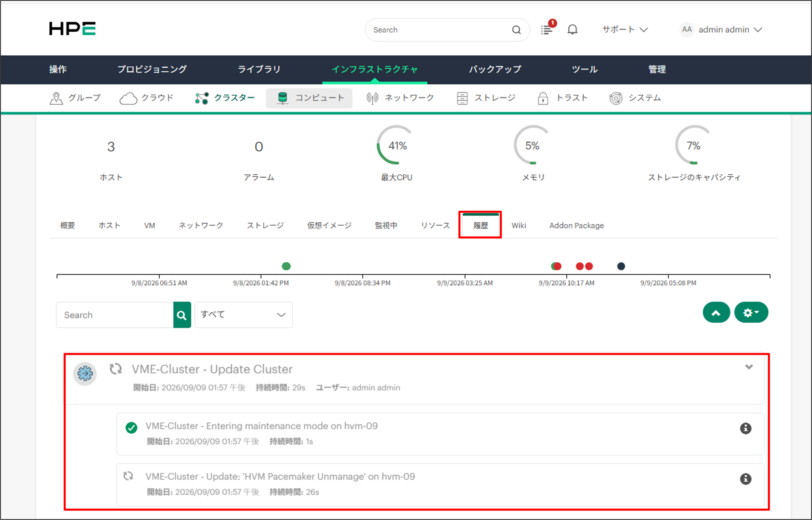The image size is (812, 520).
Task: Switch to the Addon Package tab
Action: pyautogui.click(x=576, y=225)
